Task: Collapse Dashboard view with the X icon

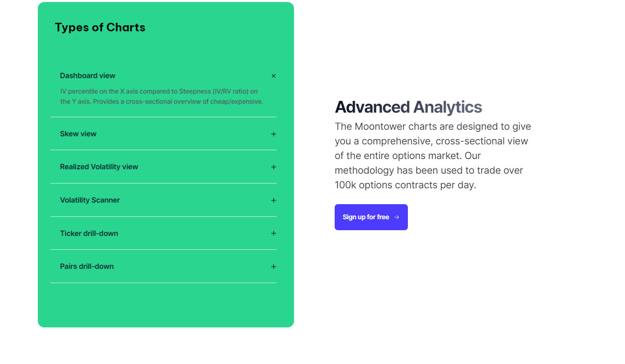Action: (x=274, y=76)
